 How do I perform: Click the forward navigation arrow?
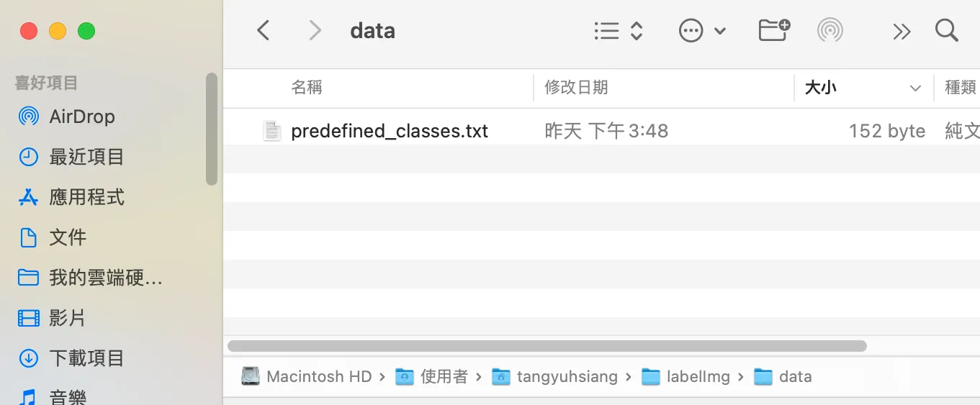click(315, 31)
